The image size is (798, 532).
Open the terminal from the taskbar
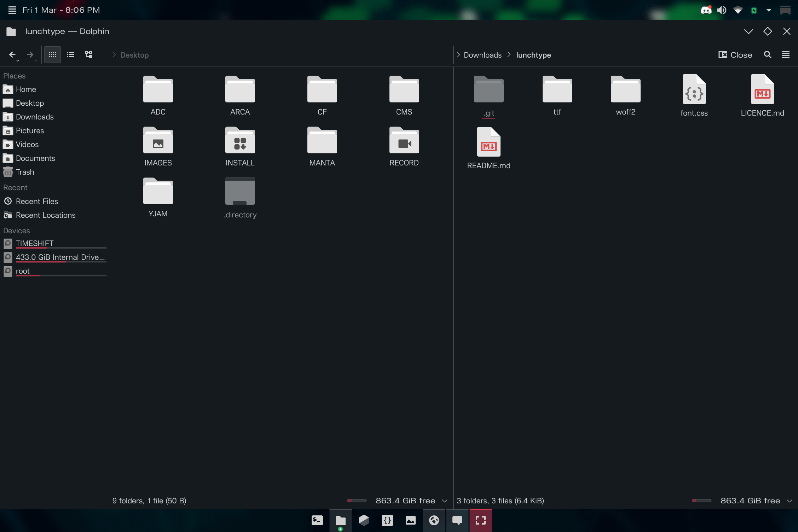(x=317, y=520)
